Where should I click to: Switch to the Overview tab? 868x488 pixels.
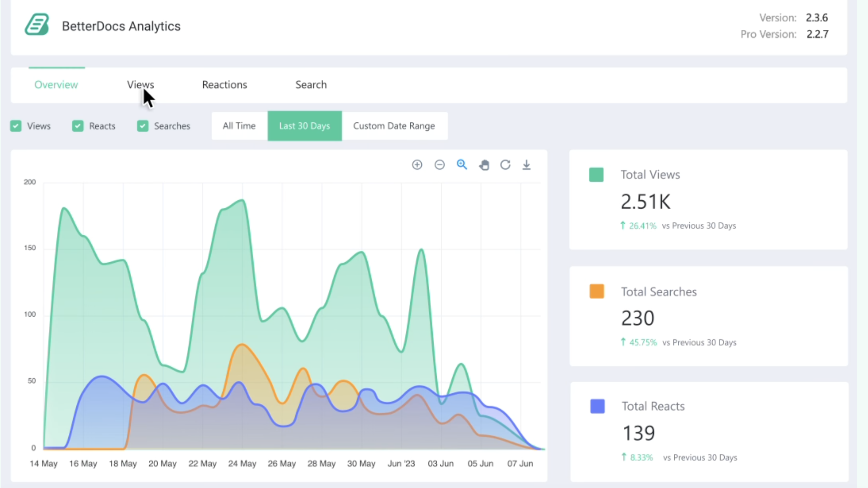[x=56, y=85]
